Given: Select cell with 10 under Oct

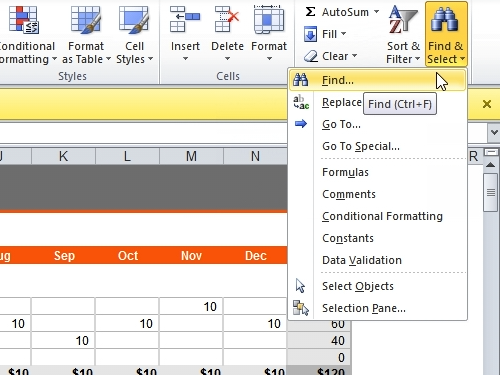Looking at the screenshot, I should coord(127,323).
